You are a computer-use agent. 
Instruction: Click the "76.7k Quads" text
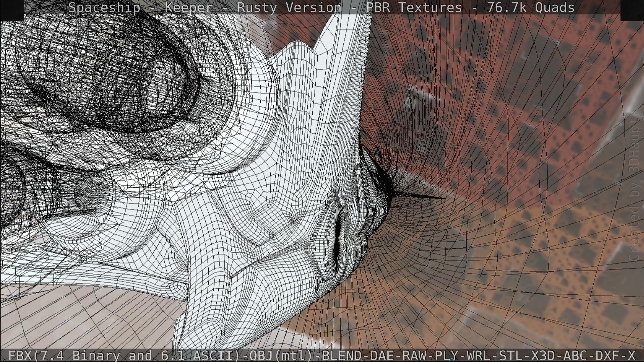tap(531, 7)
